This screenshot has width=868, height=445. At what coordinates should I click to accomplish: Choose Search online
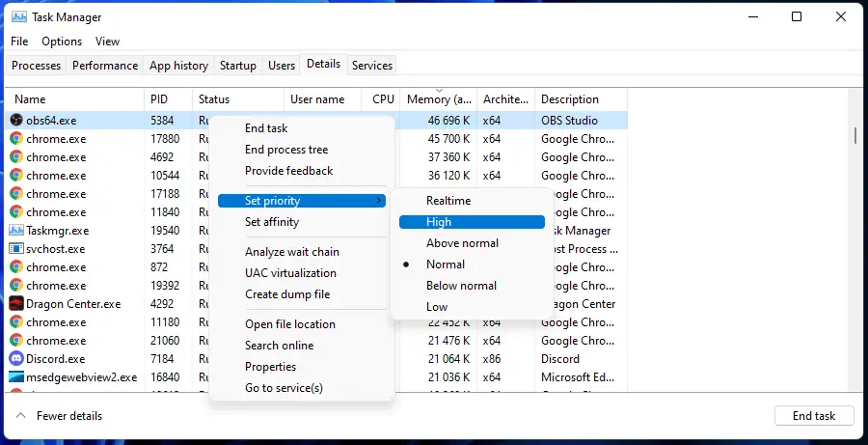click(302, 346)
